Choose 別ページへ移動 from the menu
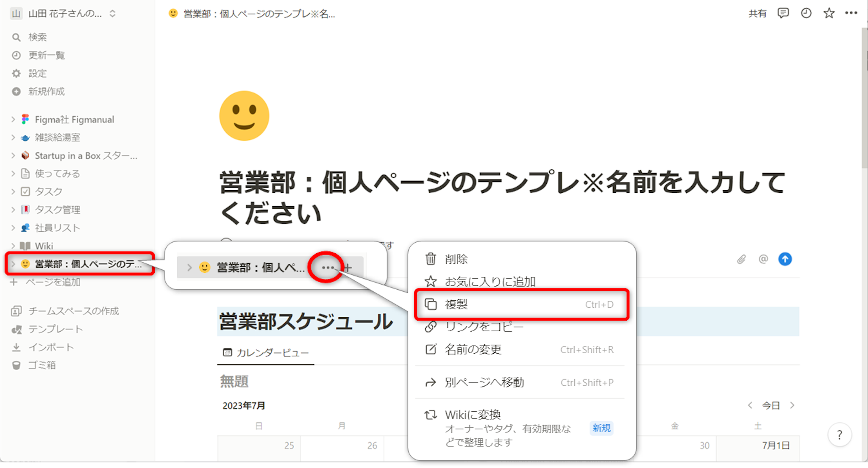 (x=484, y=382)
